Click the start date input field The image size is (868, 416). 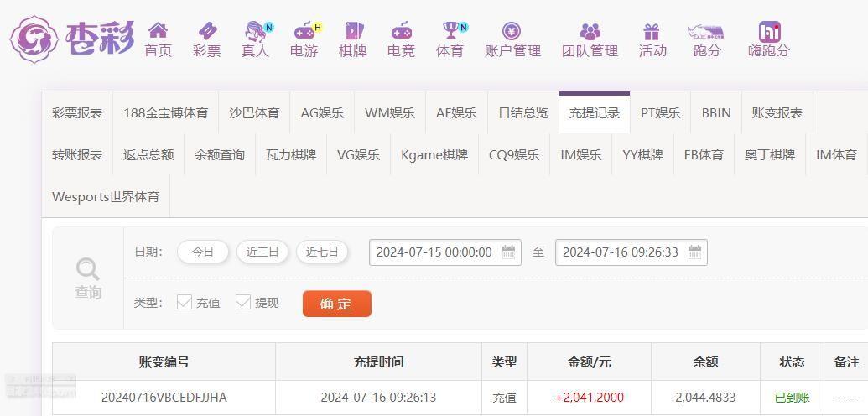tap(445, 252)
